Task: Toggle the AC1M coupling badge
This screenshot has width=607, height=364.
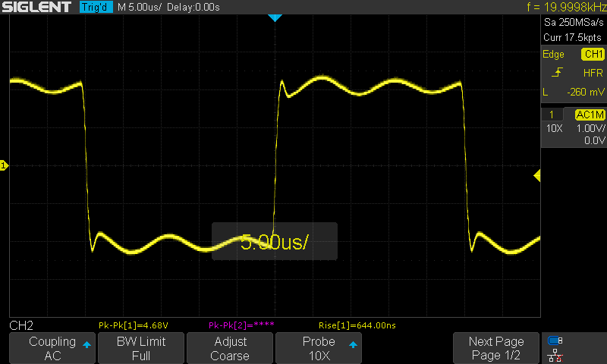Action: (590, 115)
